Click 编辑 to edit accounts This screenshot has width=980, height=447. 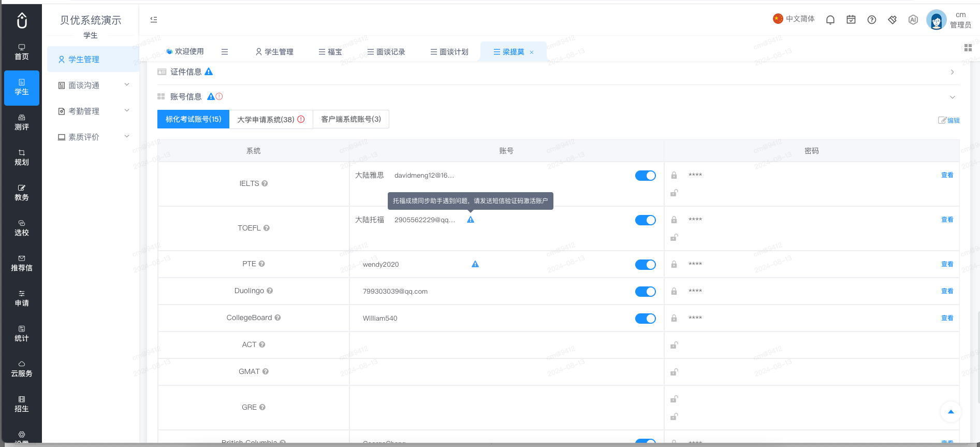[949, 120]
